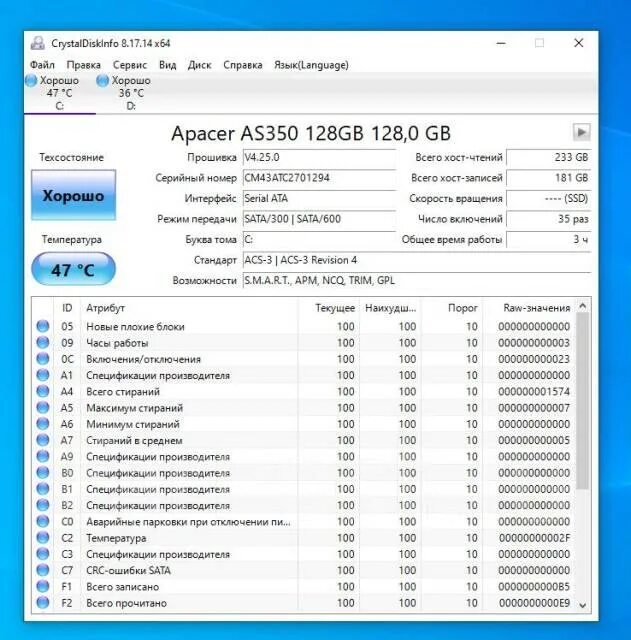Click status orb for A6 Минимум стираний
This screenshot has width=631, height=640.
[43, 424]
